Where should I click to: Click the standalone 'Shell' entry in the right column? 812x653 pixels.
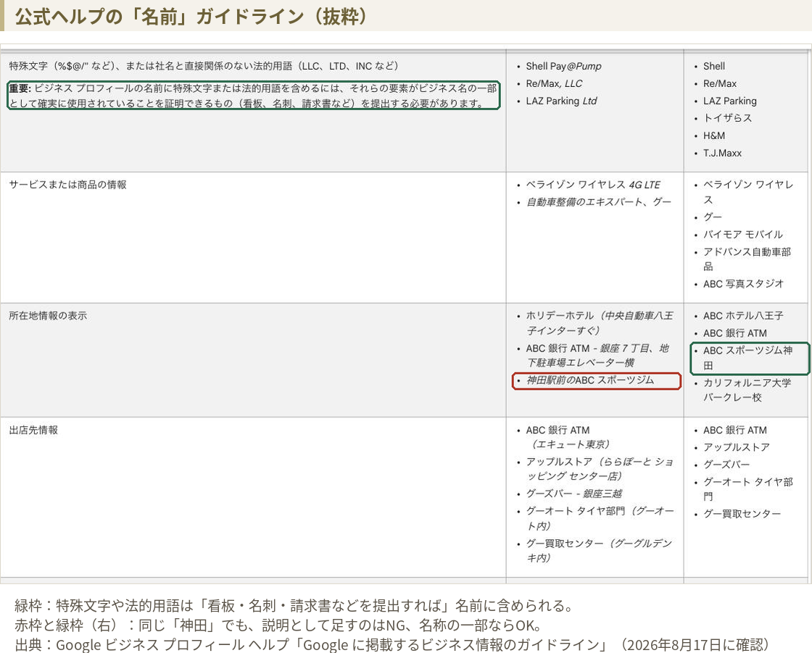point(713,66)
